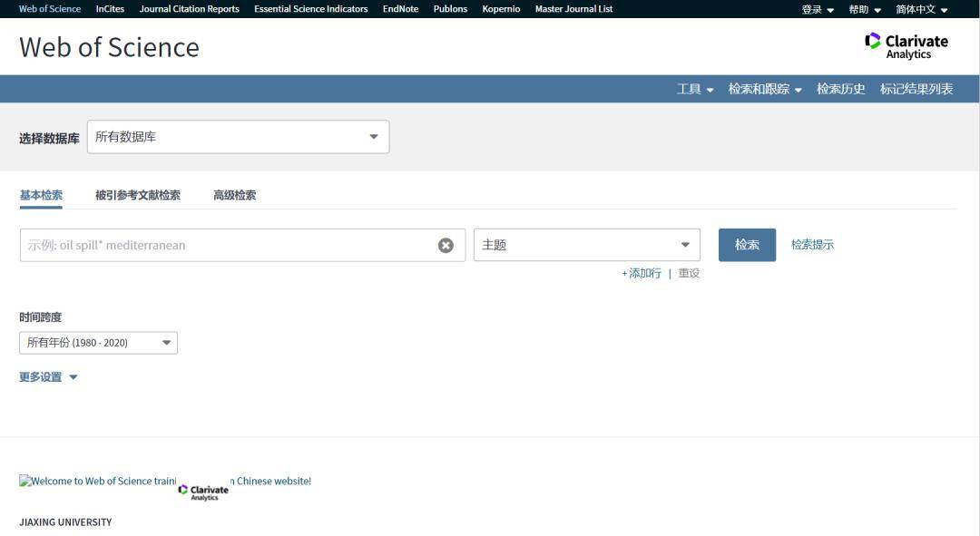
Task: Open the 简体中文 language menu
Action: click(921, 9)
